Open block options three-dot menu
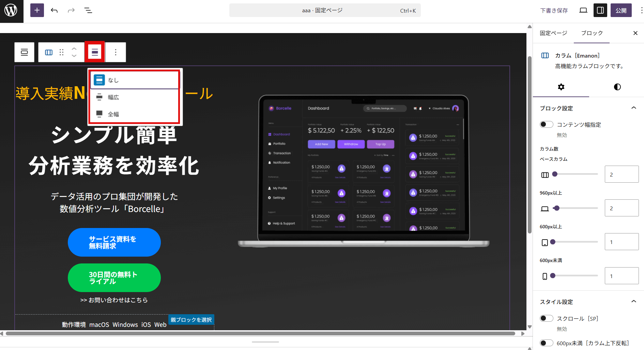Image resolution: width=644 pixels, height=350 pixels. point(116,52)
